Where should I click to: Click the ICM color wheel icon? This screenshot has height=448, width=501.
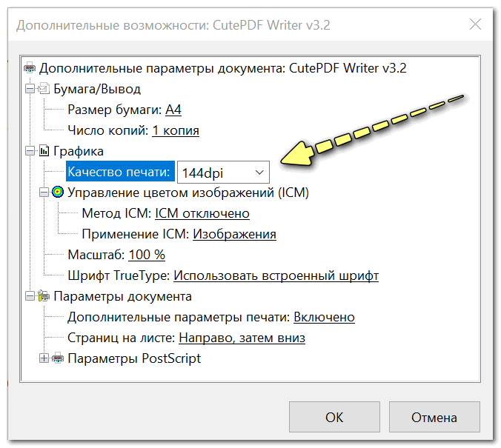[x=58, y=192]
